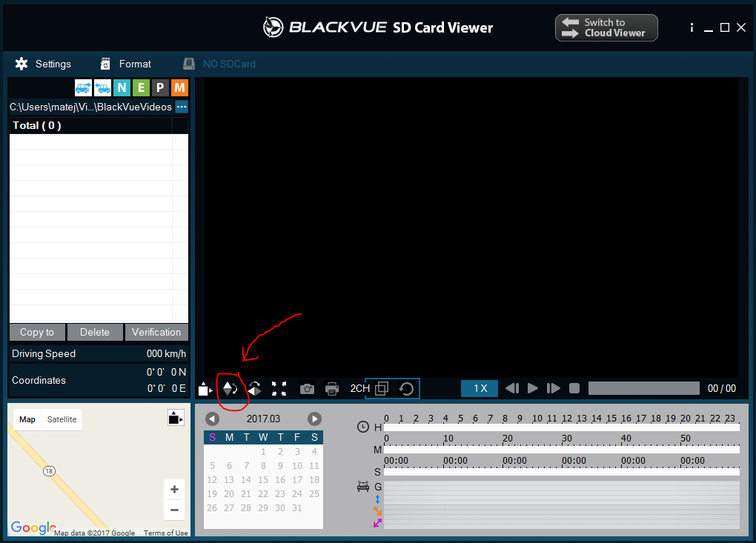Switch map to Satellite view

click(x=62, y=419)
